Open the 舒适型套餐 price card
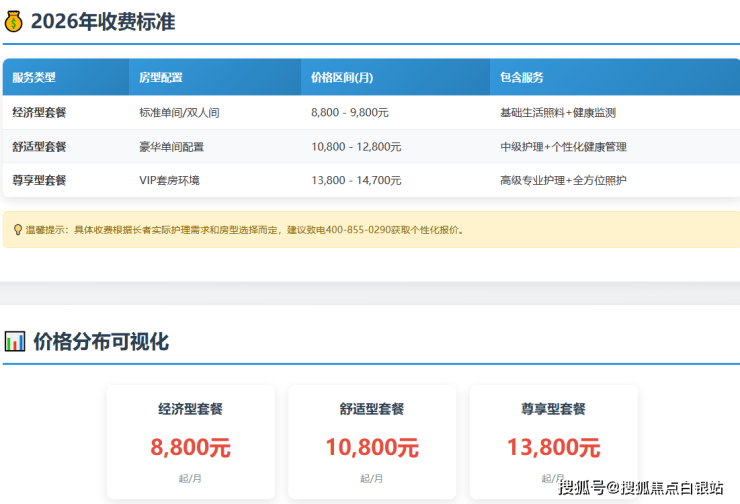The width and height of the screenshot is (740, 504). tap(372, 442)
